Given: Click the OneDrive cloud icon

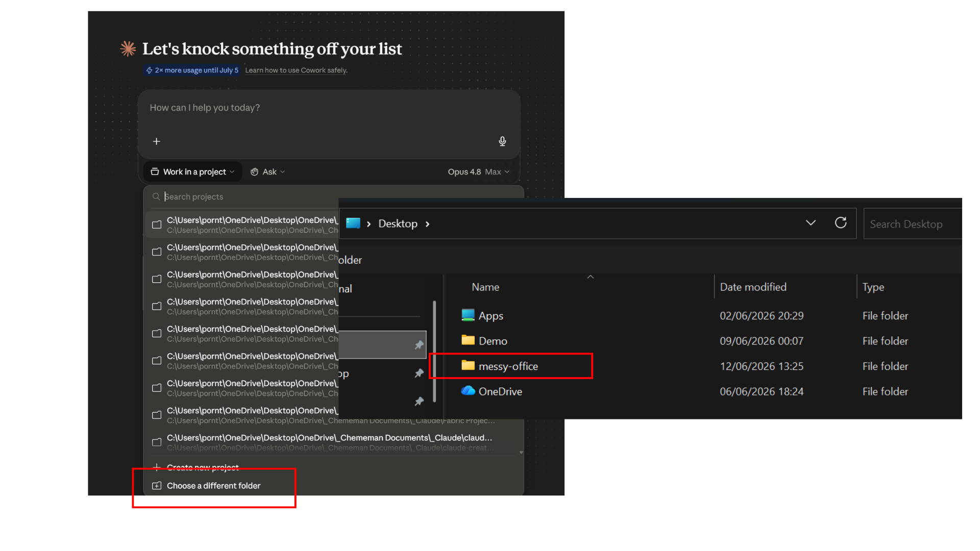Looking at the screenshot, I should (x=468, y=391).
